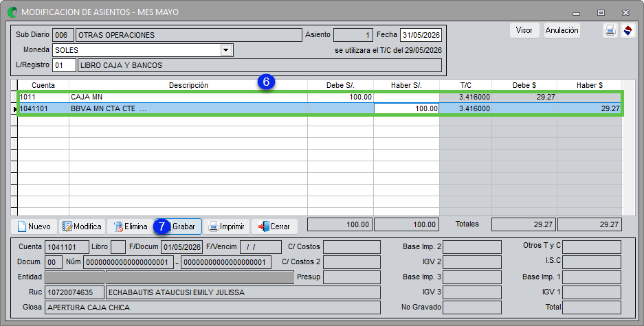Print the entry with Imprimir button
Viewport: 644px width, 326px height.
226,226
